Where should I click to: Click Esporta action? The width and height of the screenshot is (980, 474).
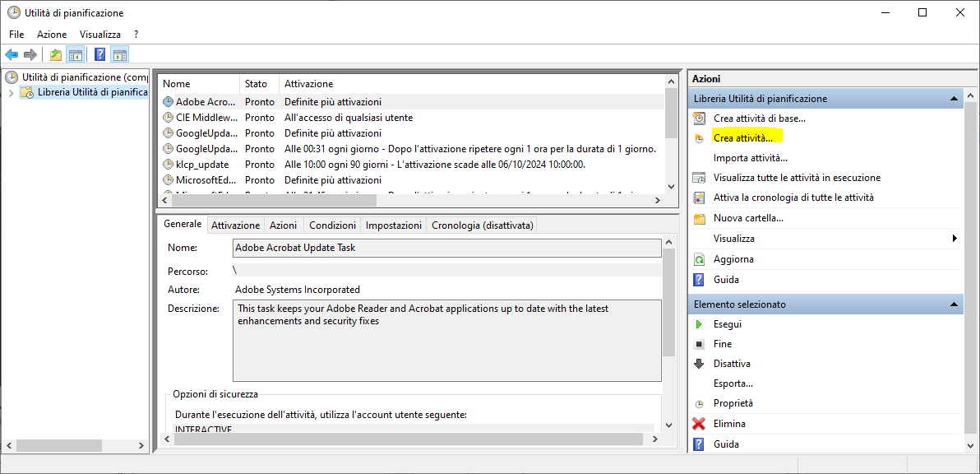(x=733, y=383)
